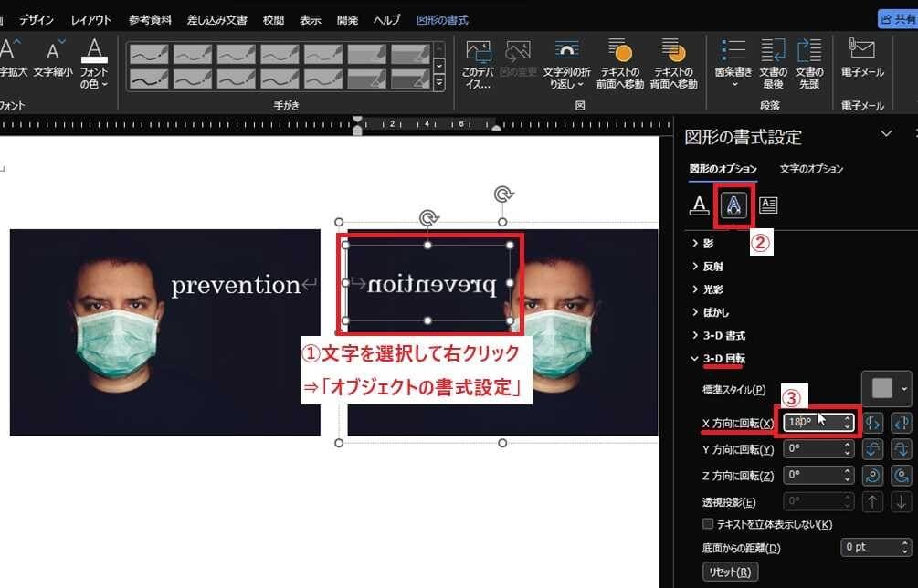Viewport: 918px width, 588px height.
Task: Select the 文字の効果 icon in format pane
Action: 733,205
